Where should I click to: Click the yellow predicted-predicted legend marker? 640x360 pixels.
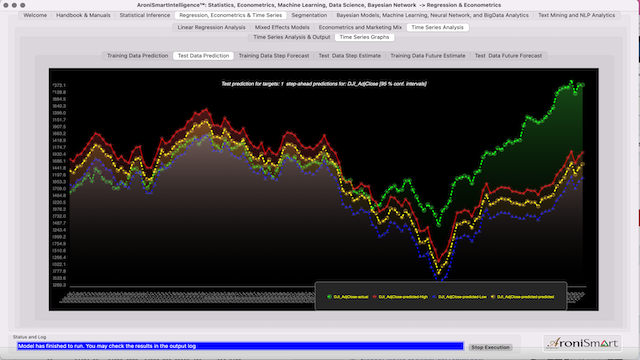pyautogui.click(x=493, y=297)
